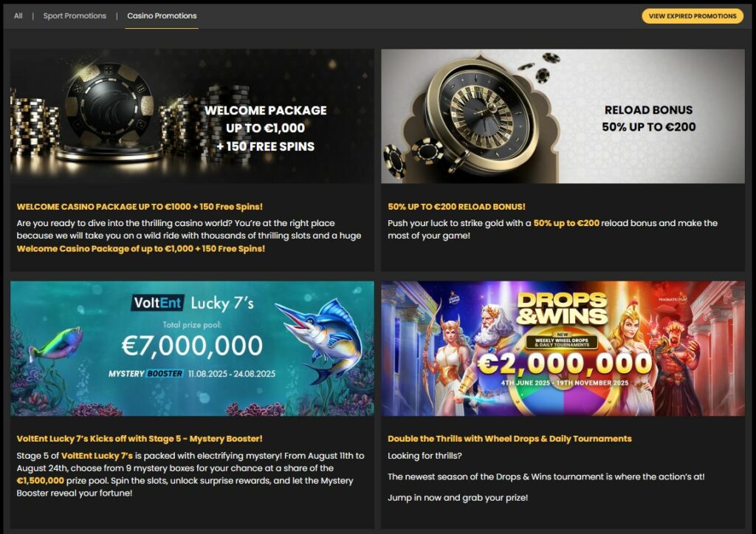
Task: Select the Casino Promotions tab
Action: [162, 16]
